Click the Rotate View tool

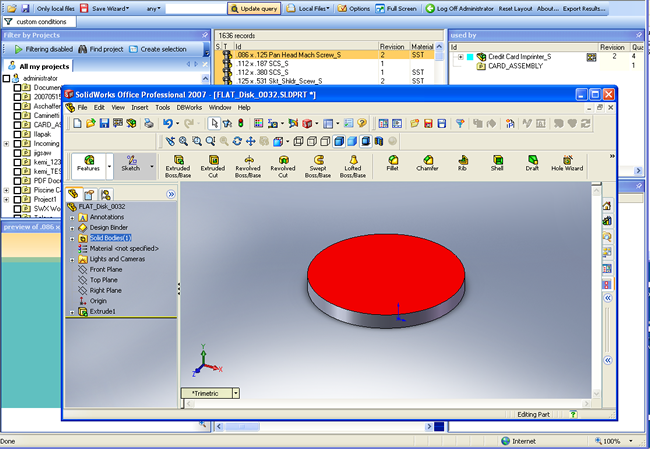pos(237,141)
